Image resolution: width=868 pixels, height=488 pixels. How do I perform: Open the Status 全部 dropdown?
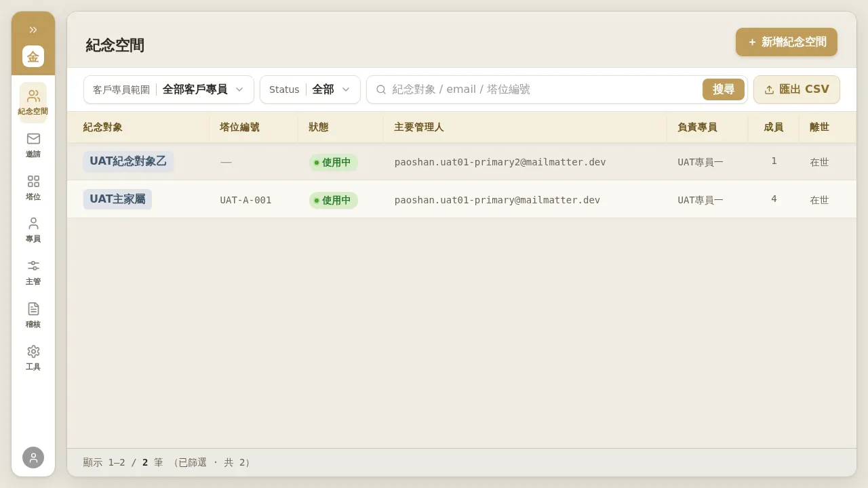310,89
